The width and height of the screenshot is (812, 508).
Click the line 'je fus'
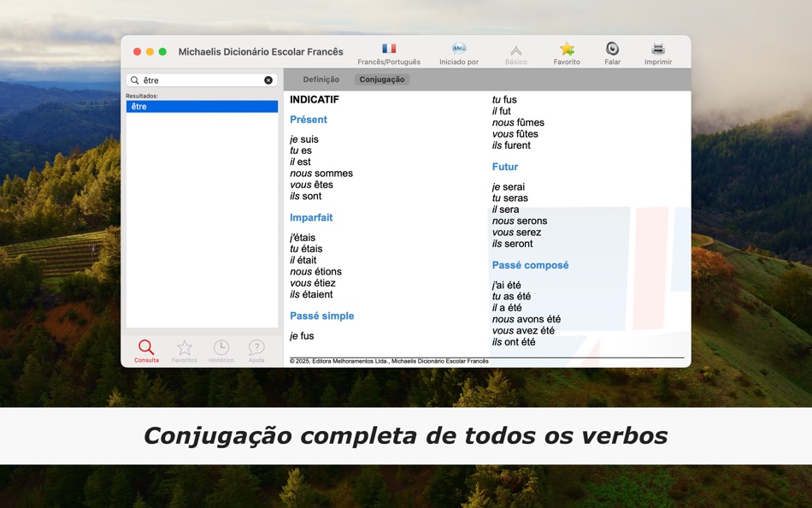(302, 336)
